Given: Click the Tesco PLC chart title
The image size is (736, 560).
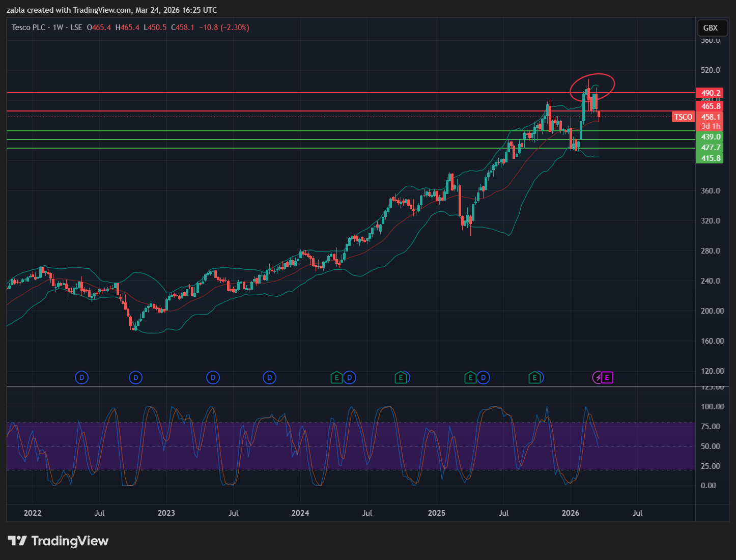Looking at the screenshot, I should tap(29, 27).
